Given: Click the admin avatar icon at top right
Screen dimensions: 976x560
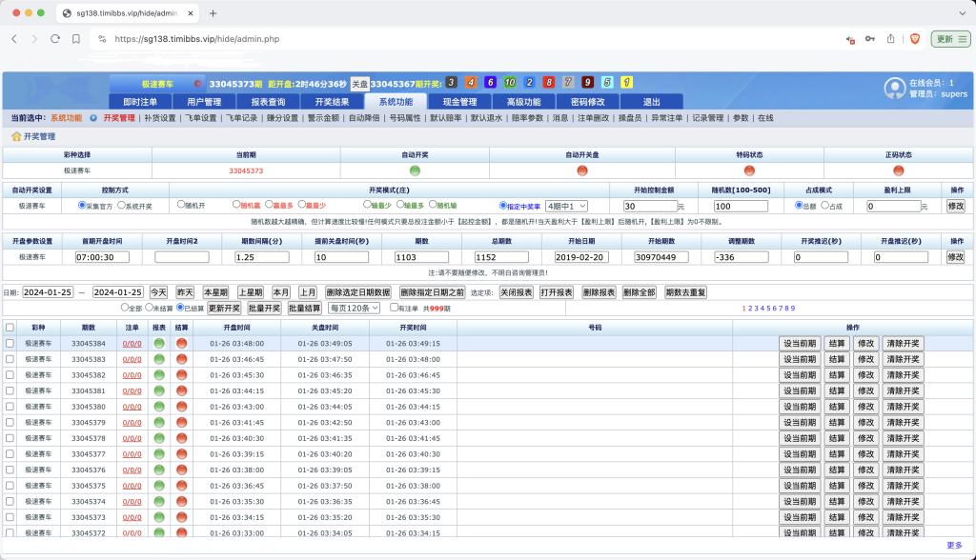Looking at the screenshot, I should (x=894, y=89).
